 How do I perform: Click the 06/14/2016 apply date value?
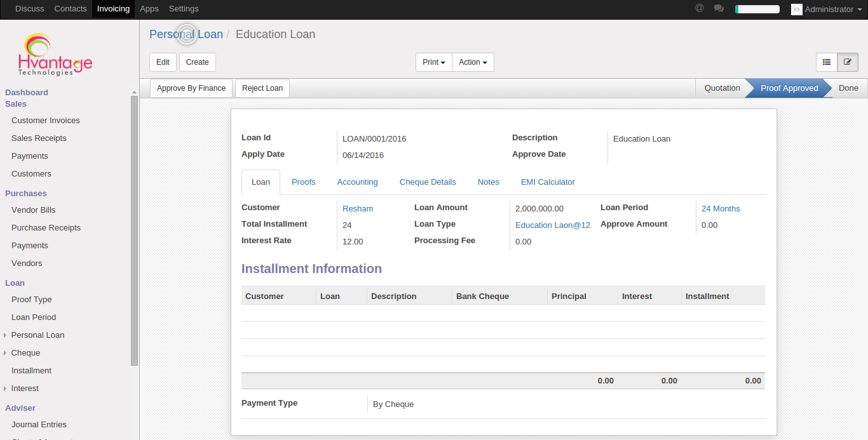click(363, 156)
